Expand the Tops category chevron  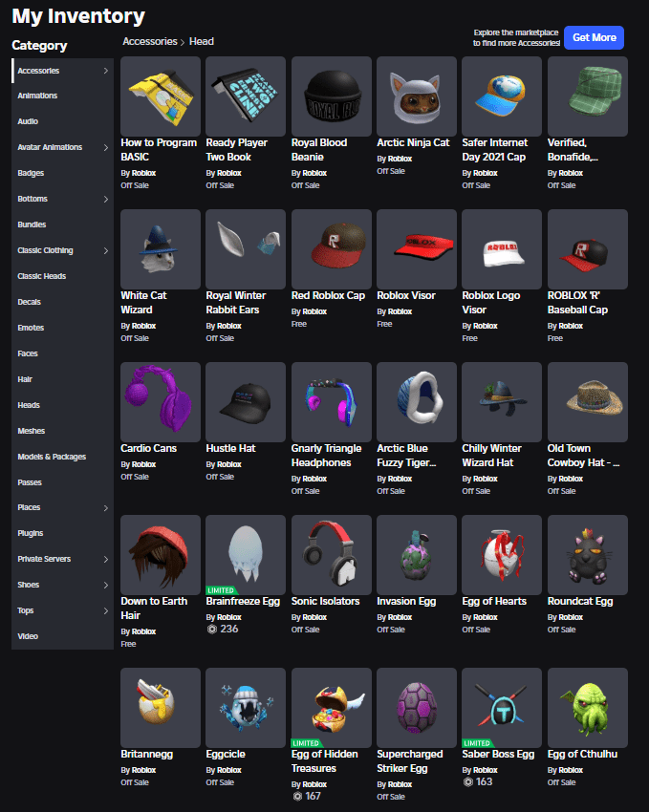pos(106,611)
